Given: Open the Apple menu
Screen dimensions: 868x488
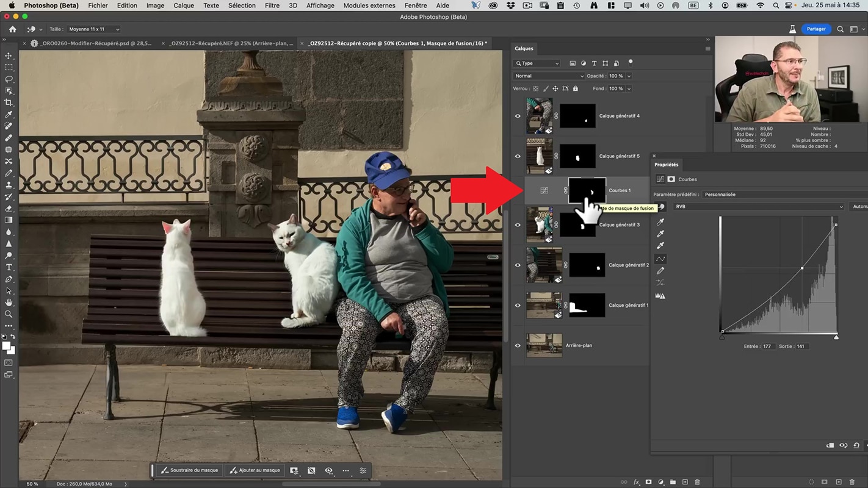Looking at the screenshot, I should click(12, 5).
